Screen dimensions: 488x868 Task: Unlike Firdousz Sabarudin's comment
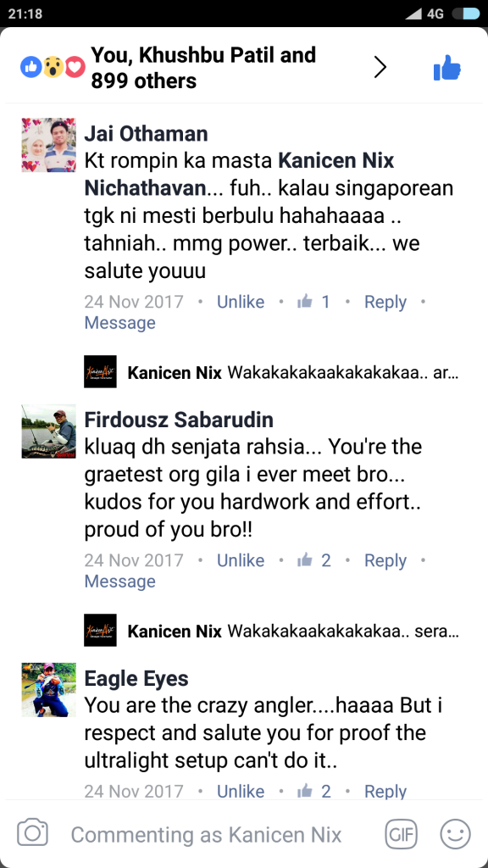pyautogui.click(x=241, y=560)
